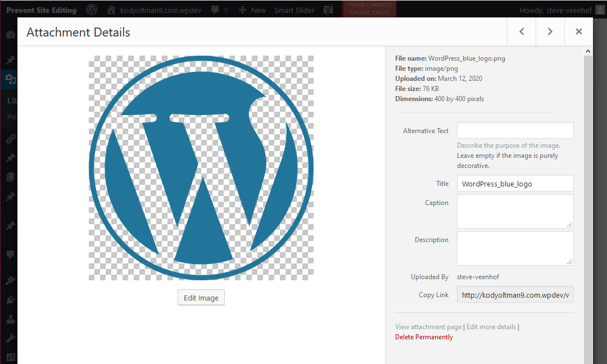Click the Description textarea resize handle
607x364 pixels.
(569, 262)
